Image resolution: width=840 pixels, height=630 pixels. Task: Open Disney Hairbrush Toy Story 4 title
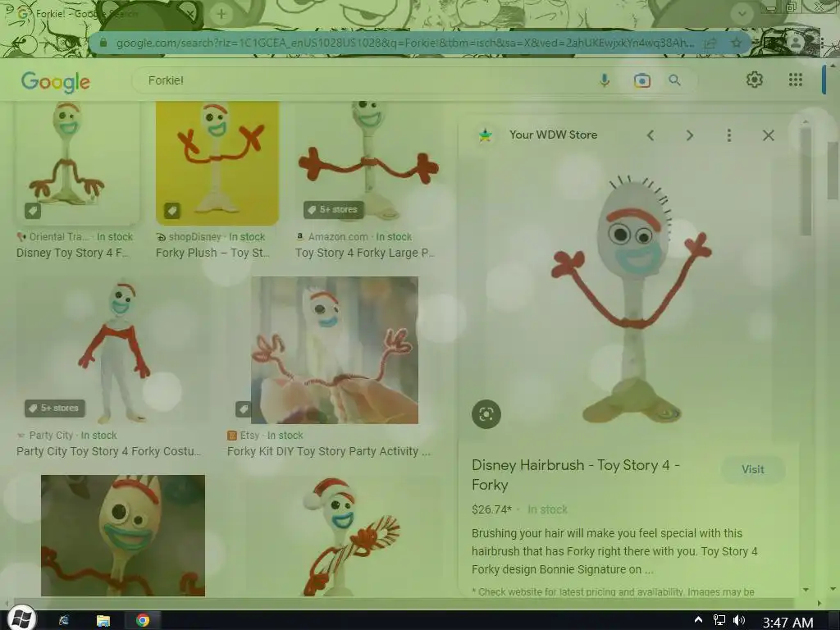[x=576, y=475]
